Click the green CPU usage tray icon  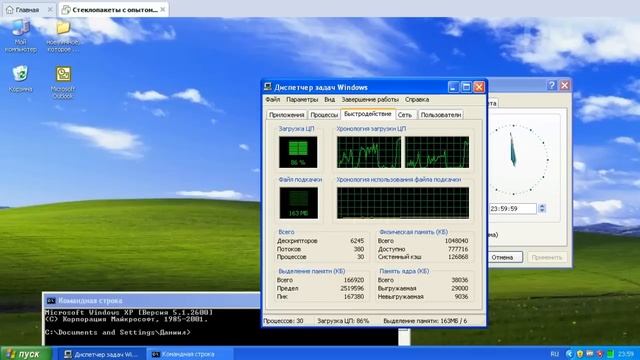click(x=610, y=354)
